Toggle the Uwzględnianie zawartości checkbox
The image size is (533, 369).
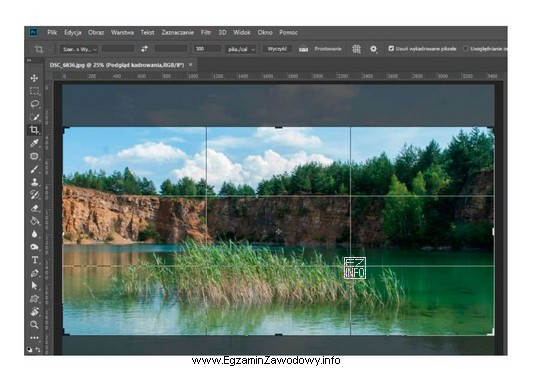(466, 49)
